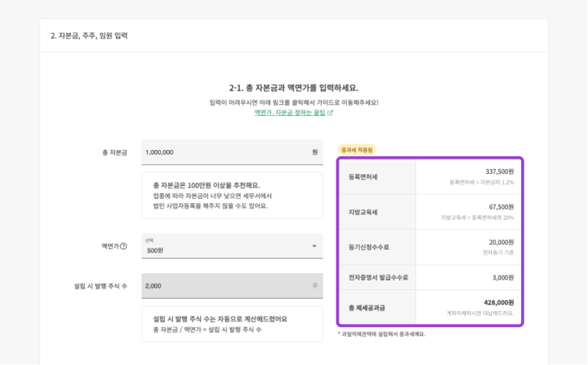The width and height of the screenshot is (588, 365).
Task: Click the 주식 수 자동 계산 info box
Action: (231, 324)
